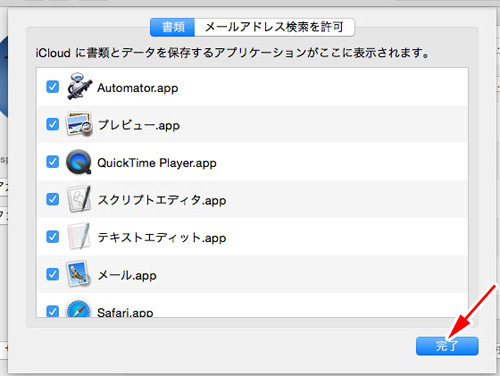Click the TextEdit notepad icon
Screen dimensions: 500x376
pyautogui.click(x=79, y=237)
